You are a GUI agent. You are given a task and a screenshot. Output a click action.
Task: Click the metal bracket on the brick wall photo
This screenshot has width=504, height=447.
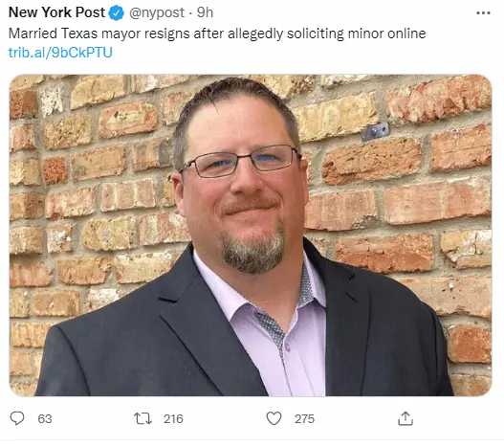tap(376, 131)
